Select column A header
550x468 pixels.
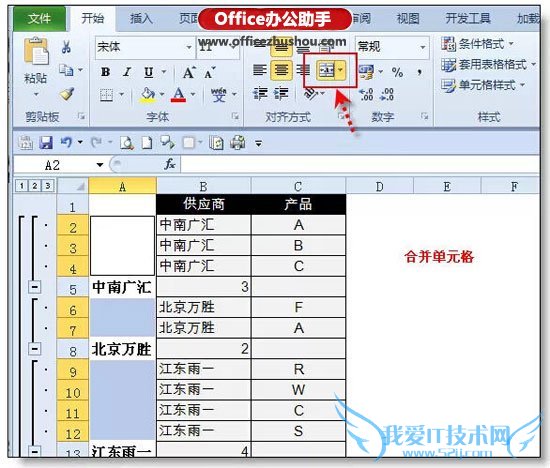tap(122, 187)
